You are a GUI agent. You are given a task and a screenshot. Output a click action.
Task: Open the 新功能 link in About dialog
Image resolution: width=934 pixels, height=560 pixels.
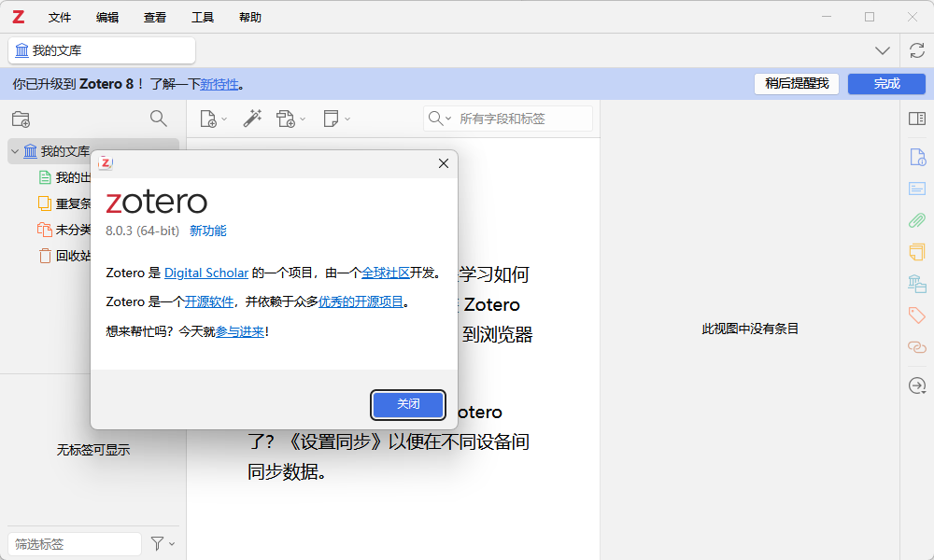point(208,231)
